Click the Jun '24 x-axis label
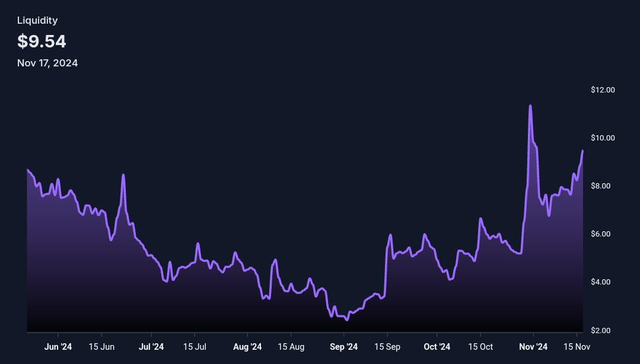Image resolution: width=640 pixels, height=364 pixels. (x=58, y=347)
